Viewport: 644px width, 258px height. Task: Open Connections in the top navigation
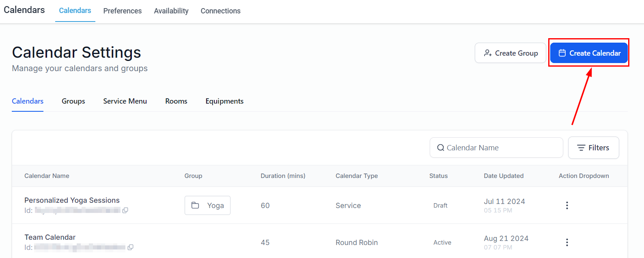[x=220, y=11]
